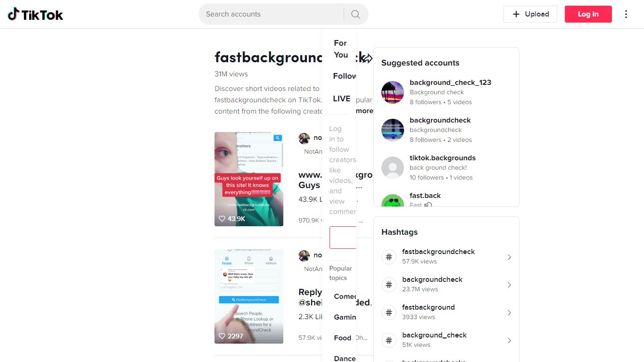Click the share arrow icon beside the title
The height and width of the screenshot is (362, 644).
(x=367, y=58)
